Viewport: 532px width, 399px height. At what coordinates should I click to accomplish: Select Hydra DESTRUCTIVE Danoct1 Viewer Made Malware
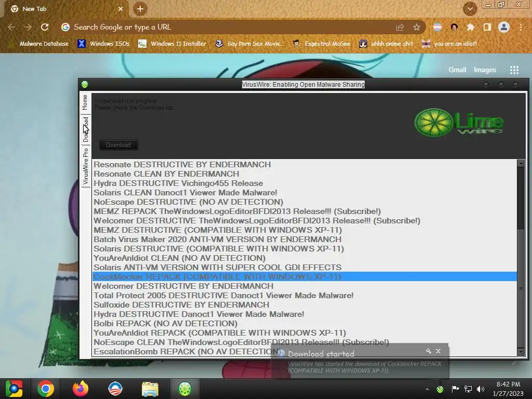pos(304,314)
